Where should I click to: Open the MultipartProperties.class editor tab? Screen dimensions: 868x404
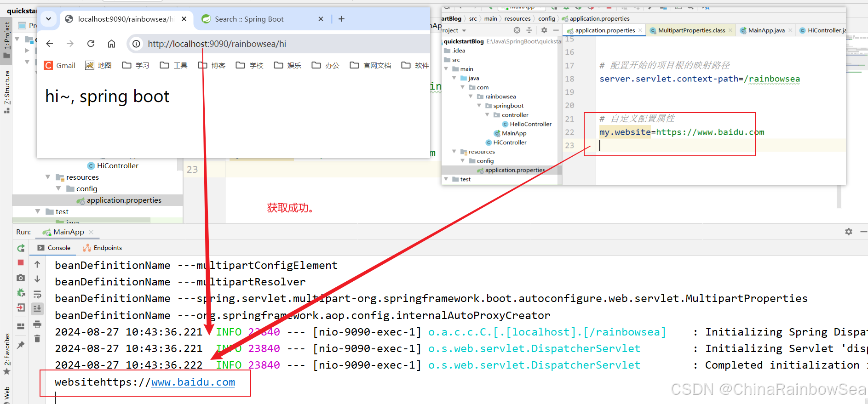coord(691,30)
